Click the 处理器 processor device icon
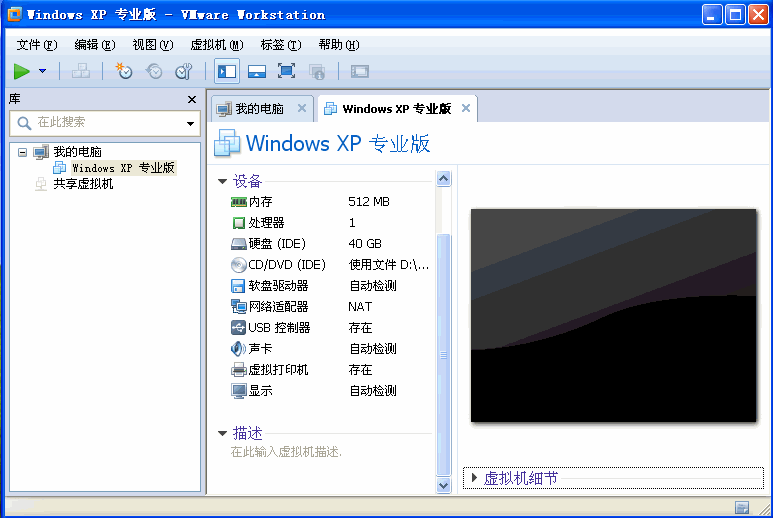The image size is (773, 518). [239, 223]
